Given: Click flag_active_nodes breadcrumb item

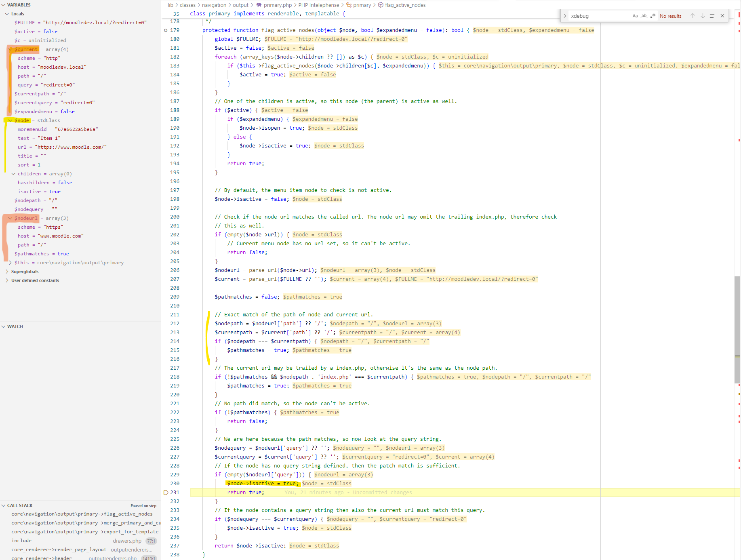Looking at the screenshot, I should [x=405, y=5].
